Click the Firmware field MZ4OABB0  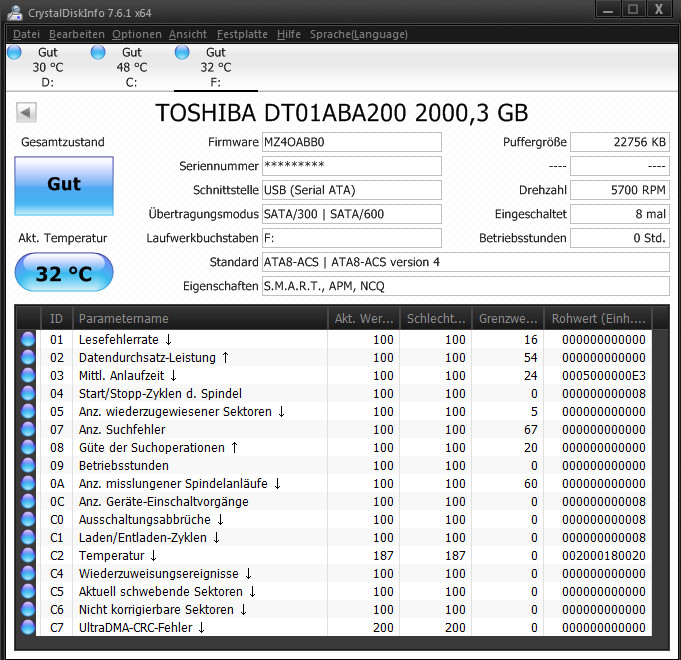(352, 142)
